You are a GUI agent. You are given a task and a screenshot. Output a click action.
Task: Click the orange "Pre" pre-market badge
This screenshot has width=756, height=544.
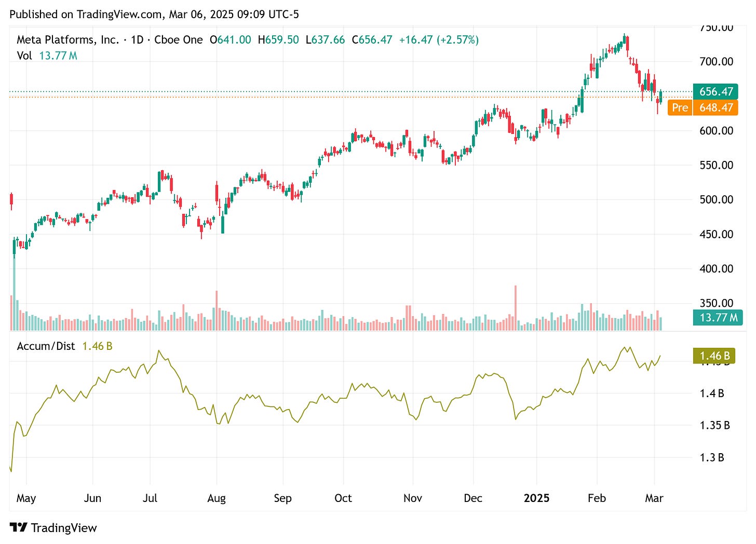[x=679, y=107]
